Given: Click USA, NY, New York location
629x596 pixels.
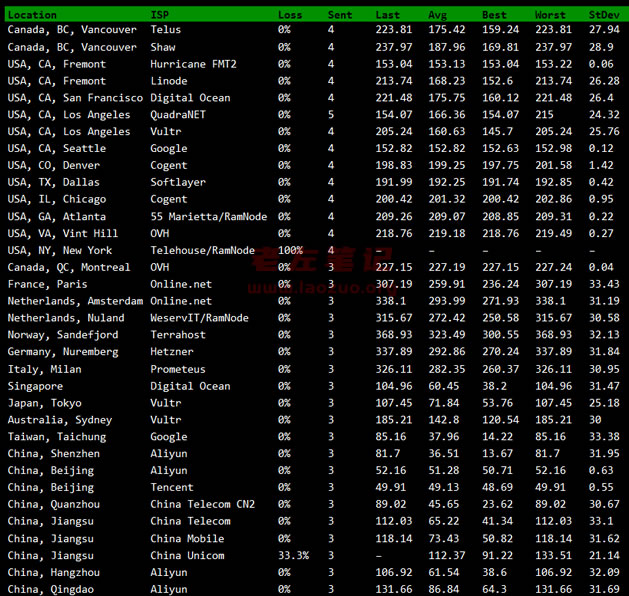Looking at the screenshot, I should click(x=60, y=251).
